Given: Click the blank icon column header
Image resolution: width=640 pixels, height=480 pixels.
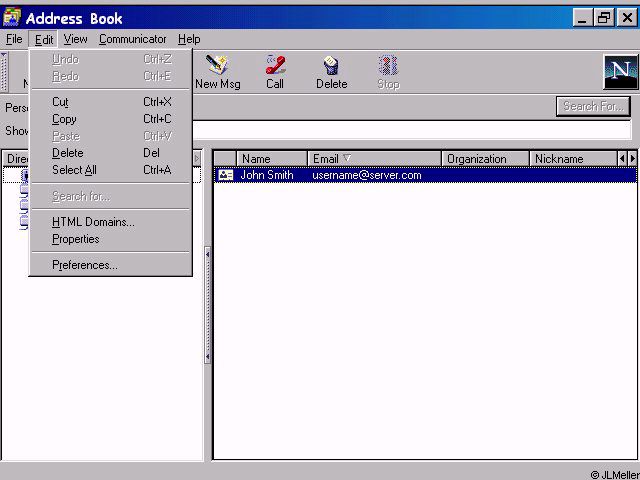Looking at the screenshot, I should click(225, 159).
